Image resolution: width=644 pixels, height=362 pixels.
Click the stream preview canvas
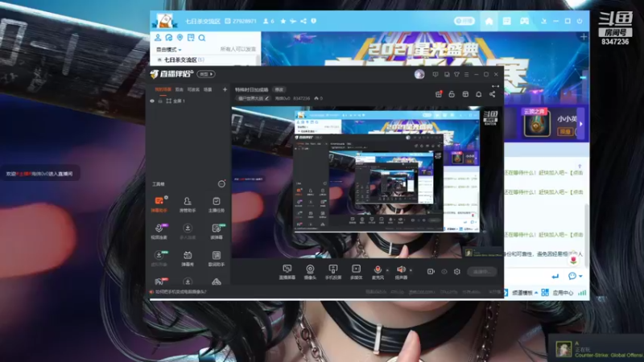[367, 183]
